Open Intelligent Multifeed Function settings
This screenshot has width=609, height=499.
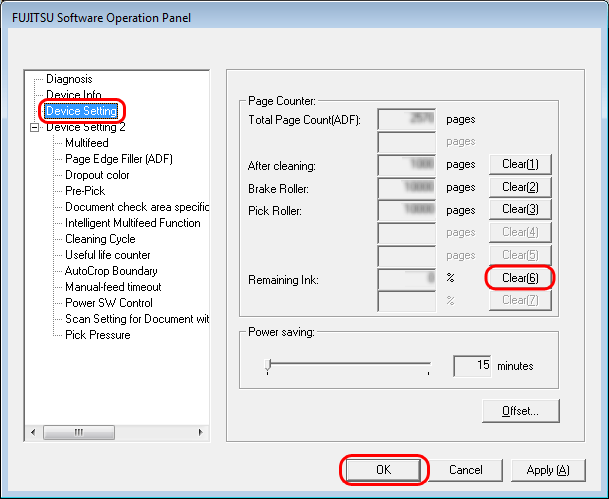(132, 223)
